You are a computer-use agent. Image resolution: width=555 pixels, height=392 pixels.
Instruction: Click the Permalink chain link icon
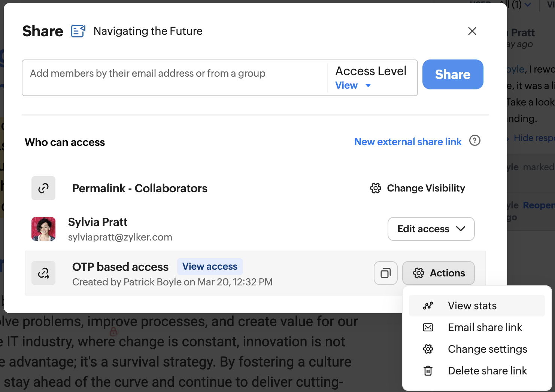pos(43,188)
